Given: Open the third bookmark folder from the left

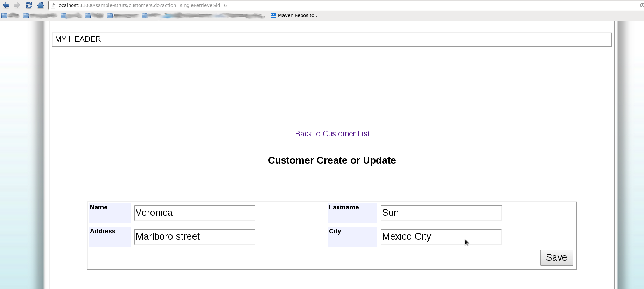Looking at the screenshot, I should [x=71, y=15].
